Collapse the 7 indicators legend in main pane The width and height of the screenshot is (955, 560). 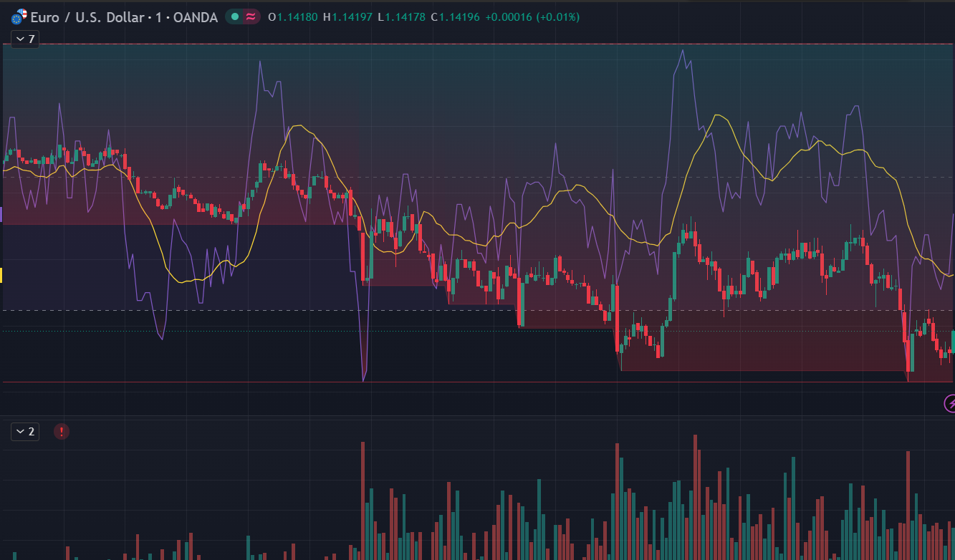(x=24, y=39)
